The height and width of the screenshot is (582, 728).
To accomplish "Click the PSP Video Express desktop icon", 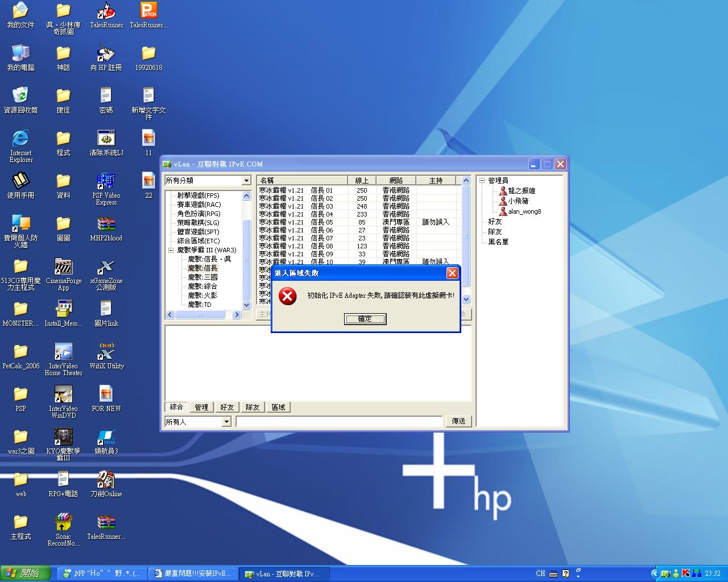I will pos(106,181).
